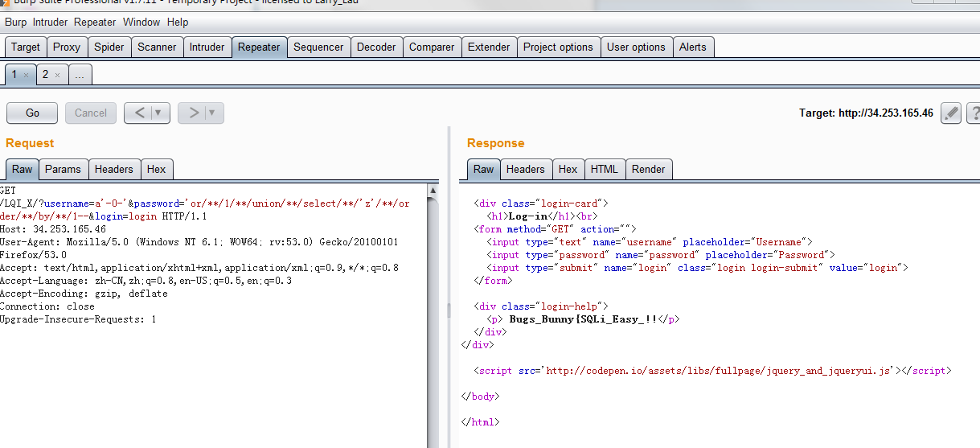Screen dimensions: 980x448
Task: Open the Help menu
Action: point(178,22)
